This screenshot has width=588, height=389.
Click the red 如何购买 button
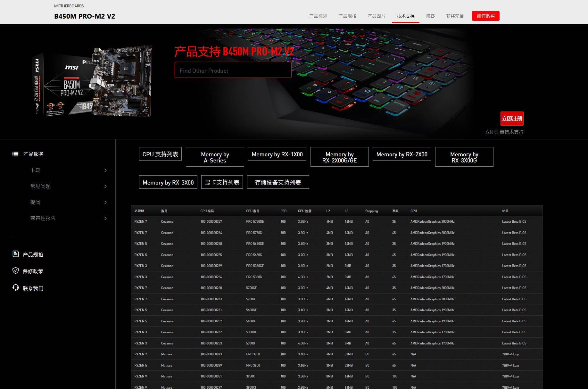coord(485,16)
